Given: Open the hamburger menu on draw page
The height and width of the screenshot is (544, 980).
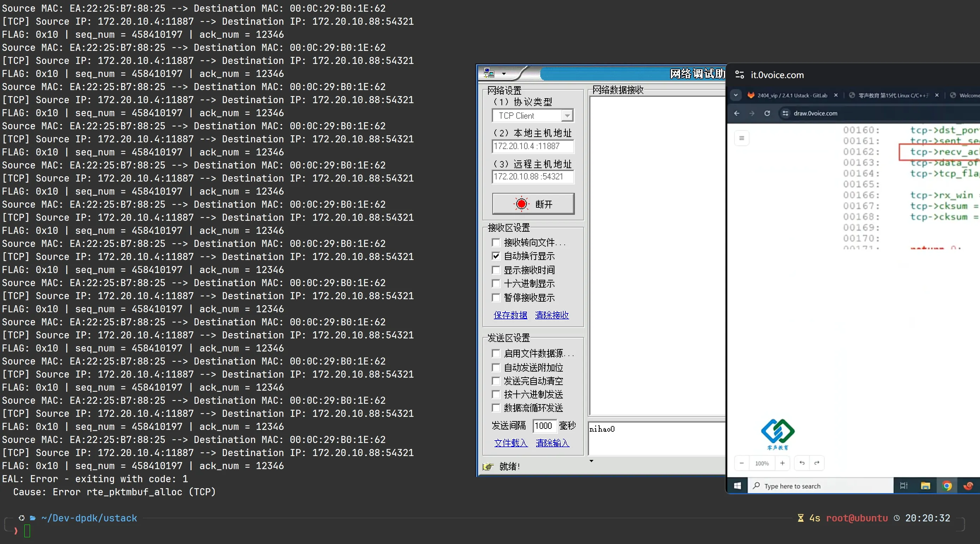Looking at the screenshot, I should click(741, 138).
